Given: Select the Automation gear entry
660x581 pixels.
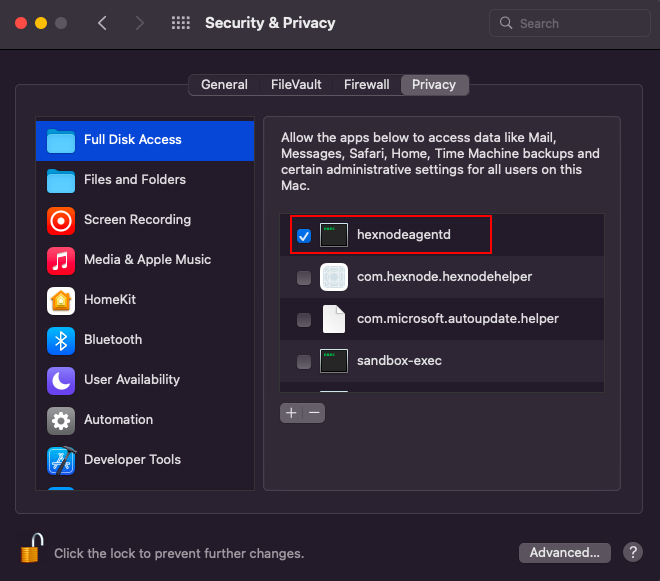Looking at the screenshot, I should (x=145, y=420).
